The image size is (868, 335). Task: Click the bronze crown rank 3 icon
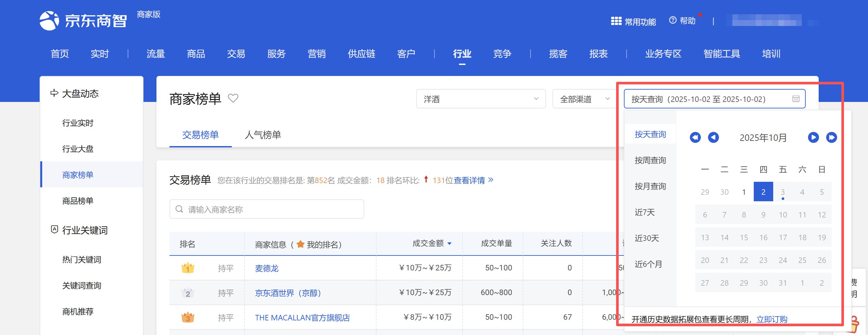click(x=188, y=317)
